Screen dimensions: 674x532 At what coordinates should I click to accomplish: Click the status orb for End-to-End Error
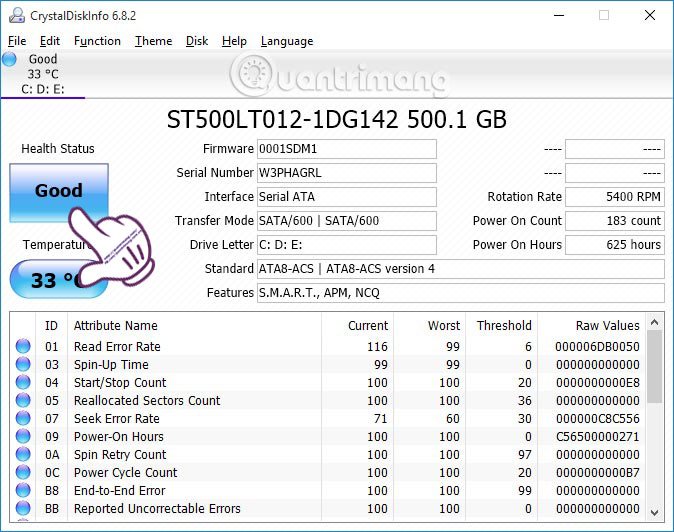[23, 490]
